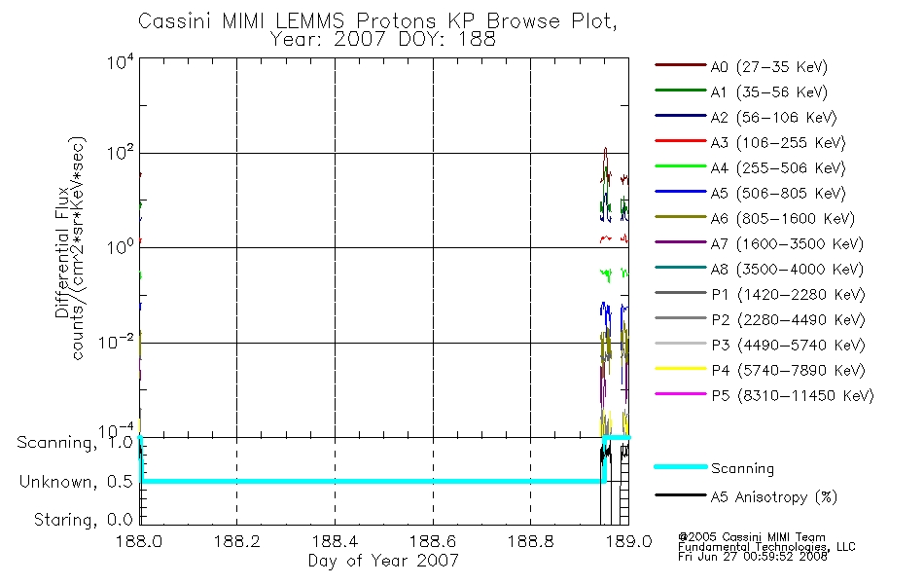Click the yellow P4 legend line swatch
The width and height of the screenshot is (924, 584).
(x=680, y=369)
